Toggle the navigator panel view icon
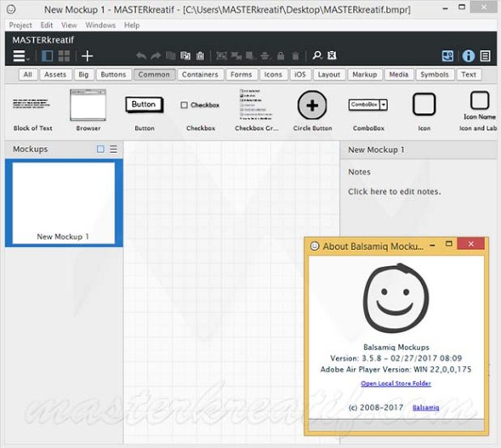The height and width of the screenshot is (448, 501). pyautogui.click(x=48, y=56)
